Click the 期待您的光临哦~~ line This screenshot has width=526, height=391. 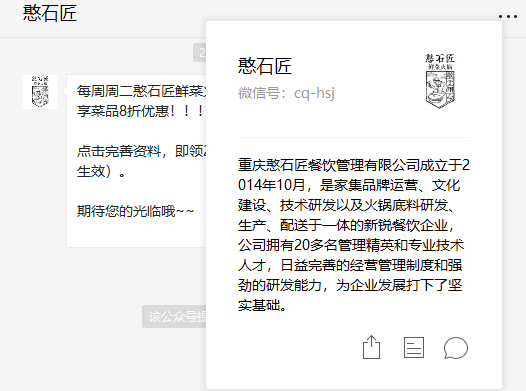pos(135,211)
